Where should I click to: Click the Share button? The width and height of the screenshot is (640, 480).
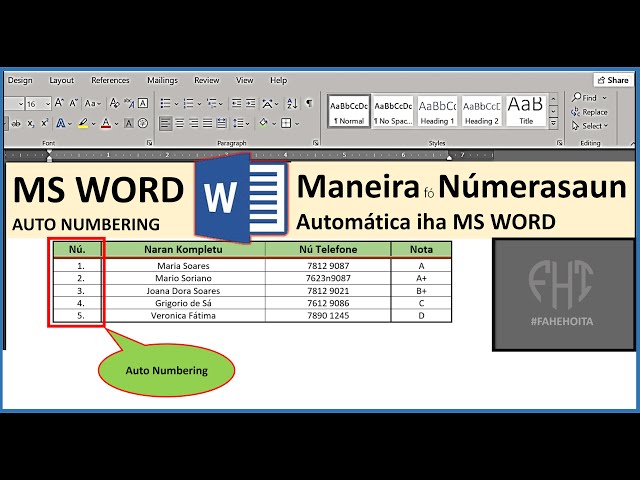pos(613,80)
